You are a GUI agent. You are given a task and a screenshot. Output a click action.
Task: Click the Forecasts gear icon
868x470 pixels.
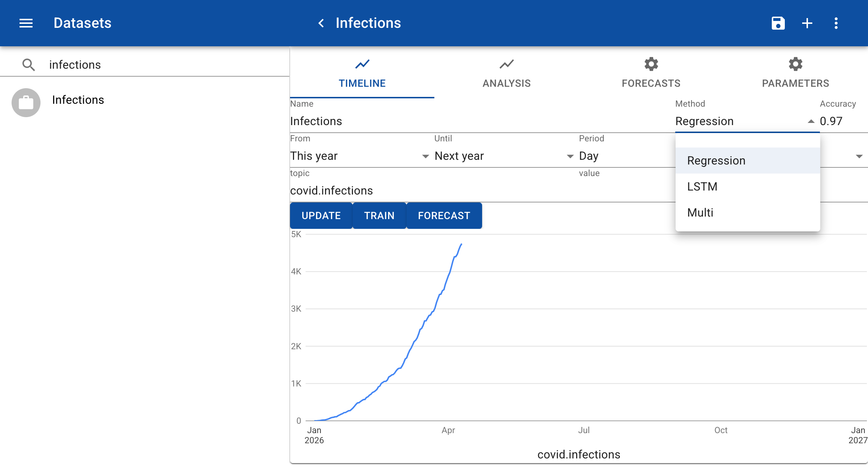pos(651,64)
